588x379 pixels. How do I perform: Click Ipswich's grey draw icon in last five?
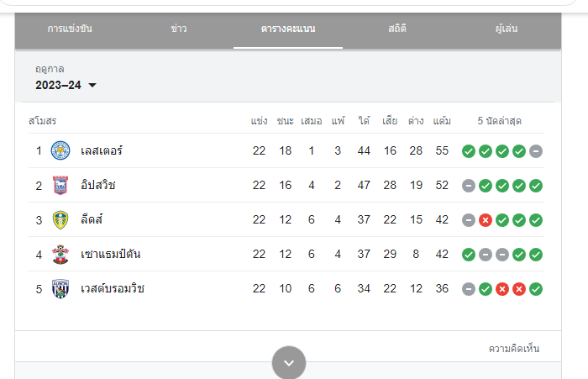click(x=469, y=186)
